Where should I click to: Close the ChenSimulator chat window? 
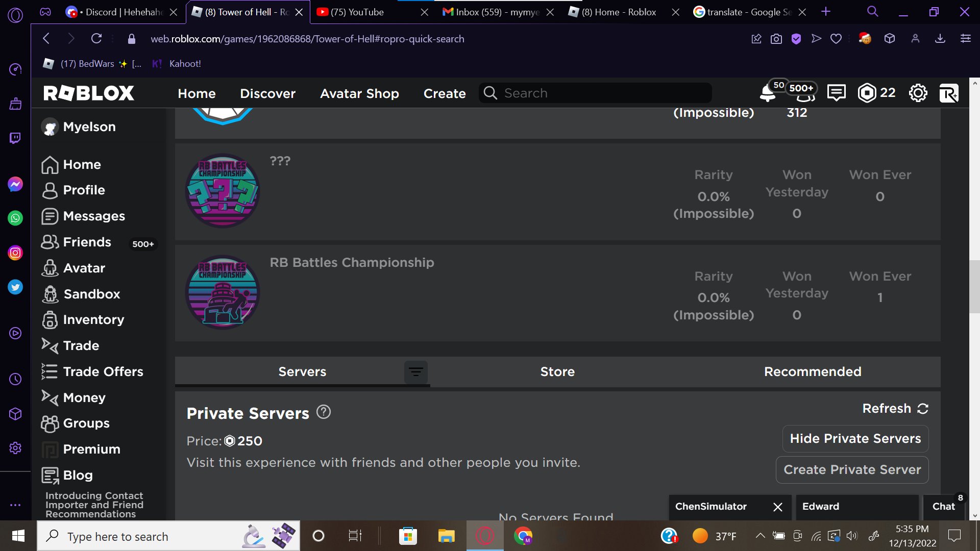point(777,507)
